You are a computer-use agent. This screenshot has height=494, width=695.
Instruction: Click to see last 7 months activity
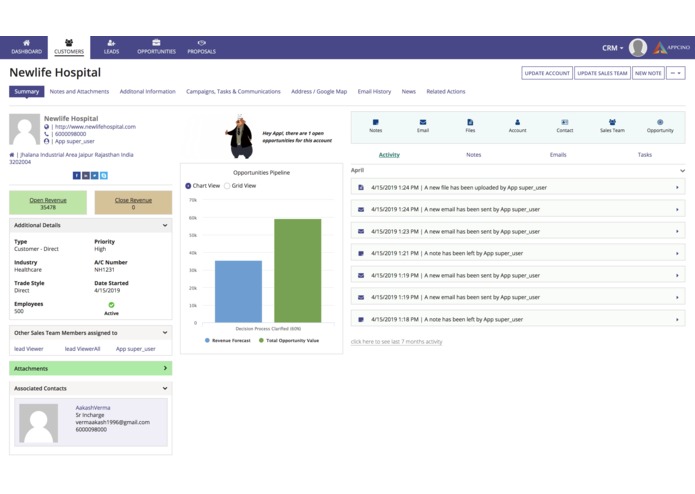[x=396, y=342]
